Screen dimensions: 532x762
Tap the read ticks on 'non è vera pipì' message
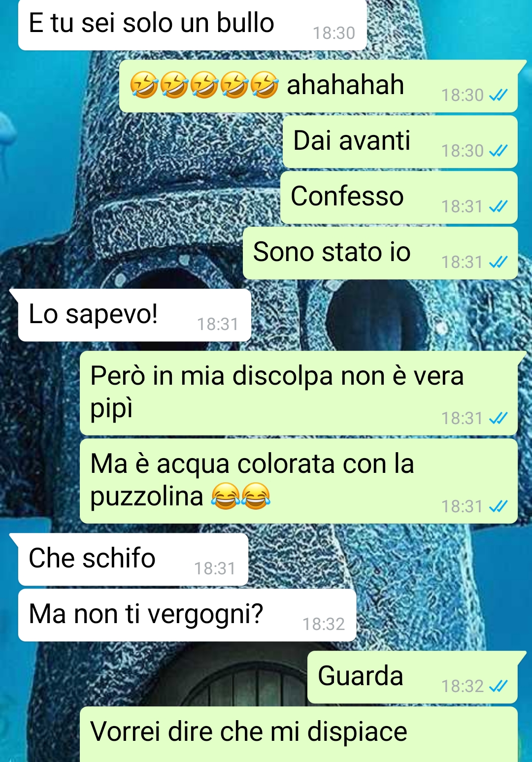point(498,418)
